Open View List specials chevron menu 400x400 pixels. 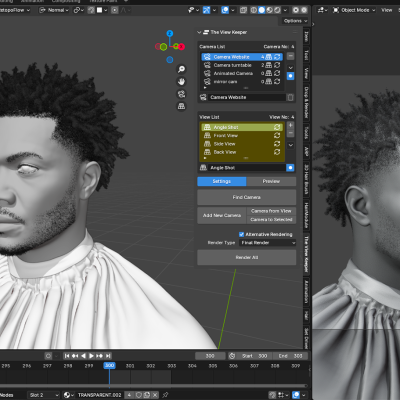(x=291, y=145)
